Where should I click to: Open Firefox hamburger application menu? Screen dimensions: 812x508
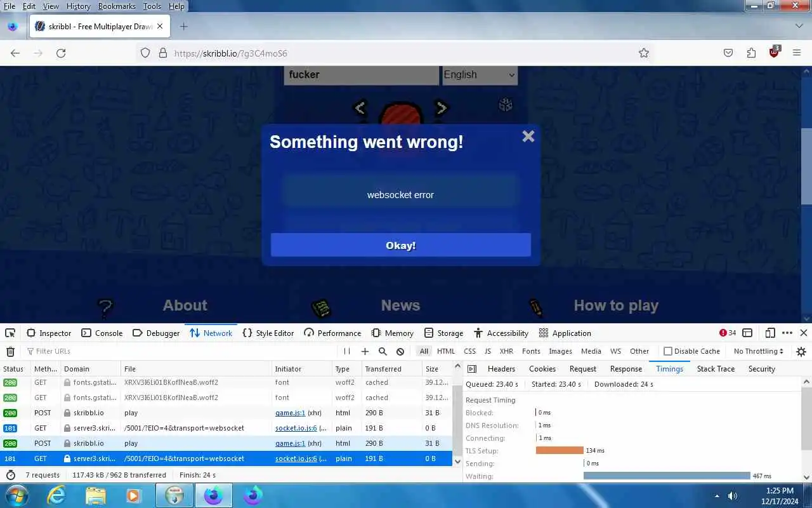click(797, 53)
